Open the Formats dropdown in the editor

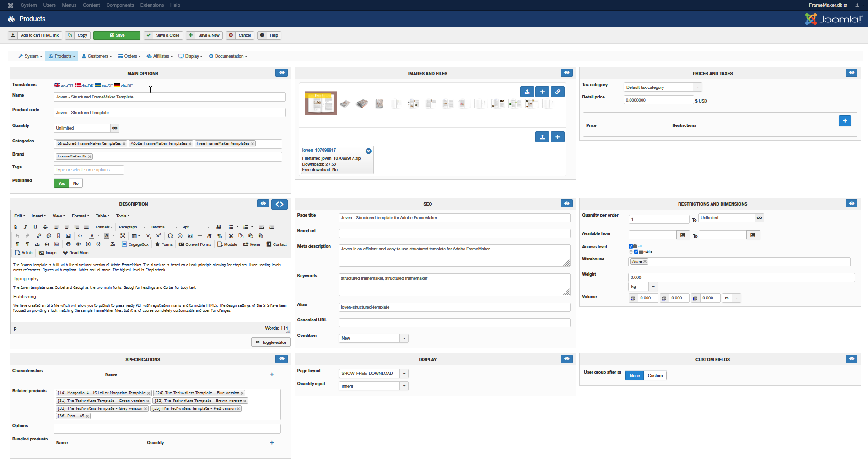point(104,227)
